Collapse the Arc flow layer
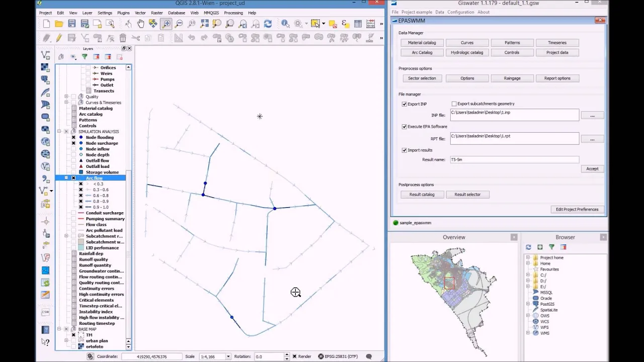The width and height of the screenshot is (644, 362). pos(66,178)
